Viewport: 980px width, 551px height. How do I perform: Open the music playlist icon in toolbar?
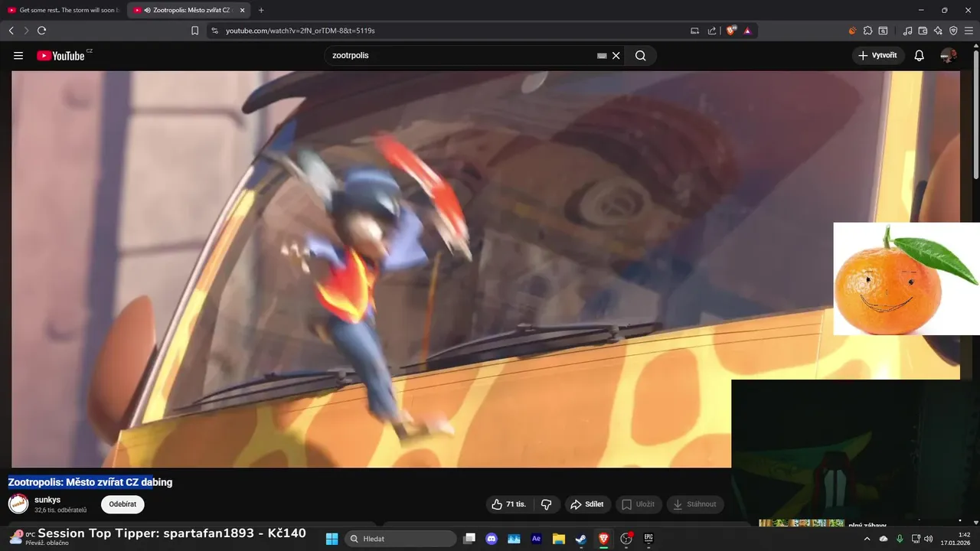pyautogui.click(x=908, y=31)
